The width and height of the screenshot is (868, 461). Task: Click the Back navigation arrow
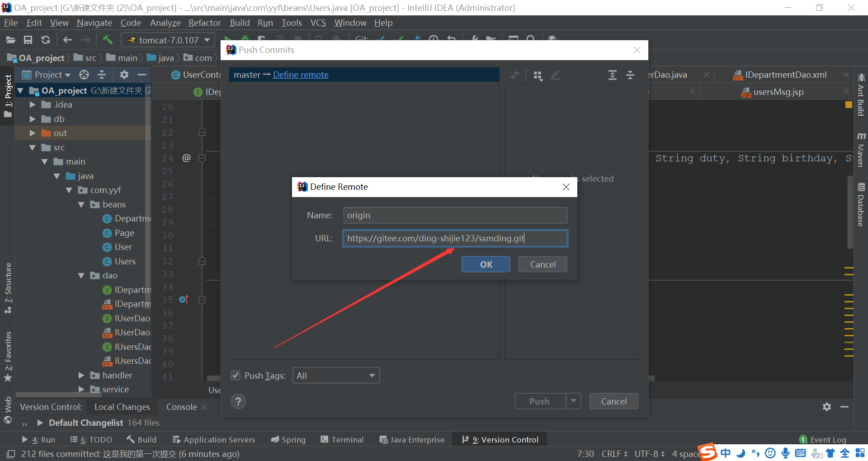67,40
